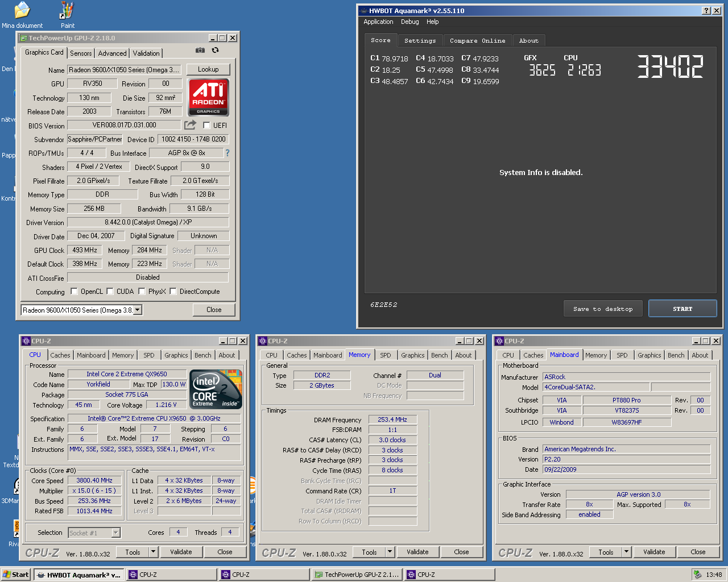Image resolution: width=728 pixels, height=582 pixels.
Task: Click the GPU-Z title bar app icon
Action: tap(23, 38)
